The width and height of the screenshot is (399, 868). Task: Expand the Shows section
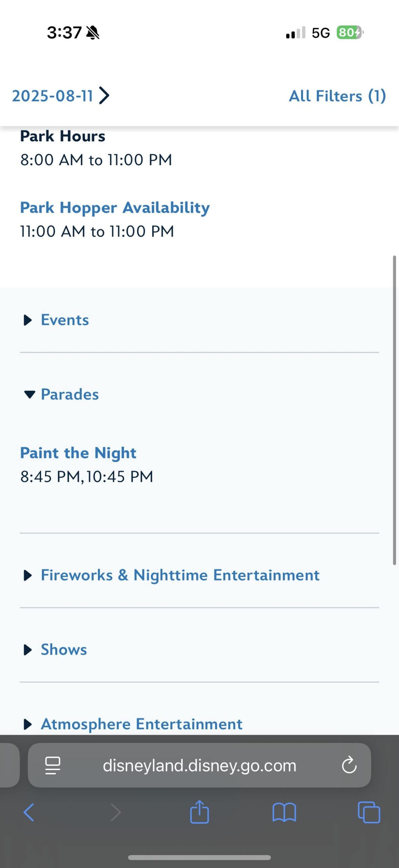tap(64, 650)
